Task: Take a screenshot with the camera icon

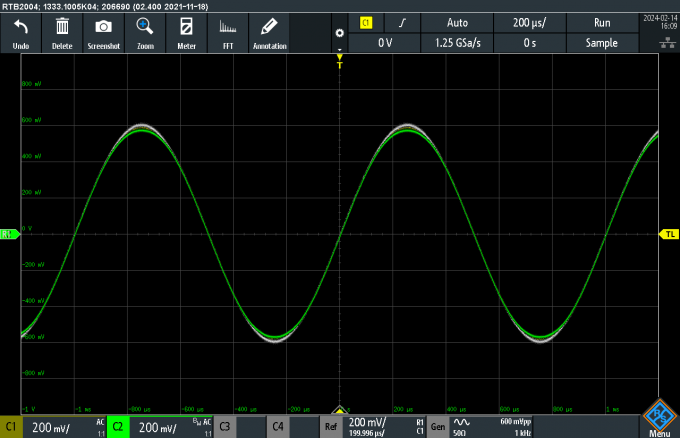Action: (x=103, y=33)
